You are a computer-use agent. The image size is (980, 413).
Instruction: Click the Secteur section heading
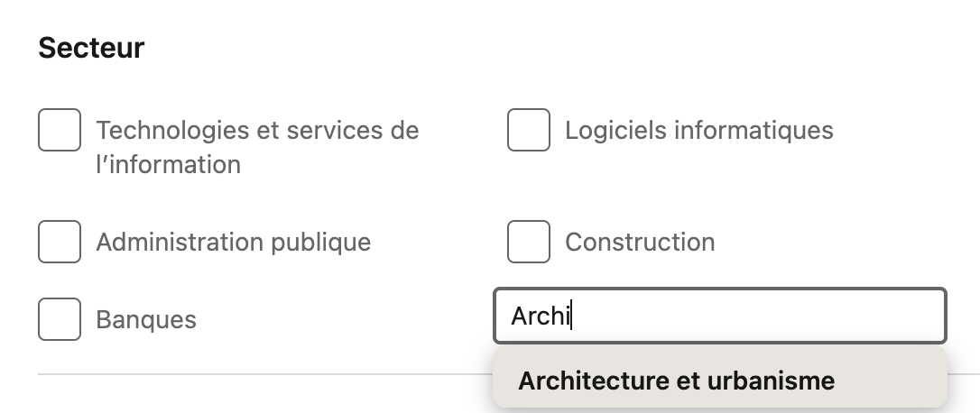[91, 48]
